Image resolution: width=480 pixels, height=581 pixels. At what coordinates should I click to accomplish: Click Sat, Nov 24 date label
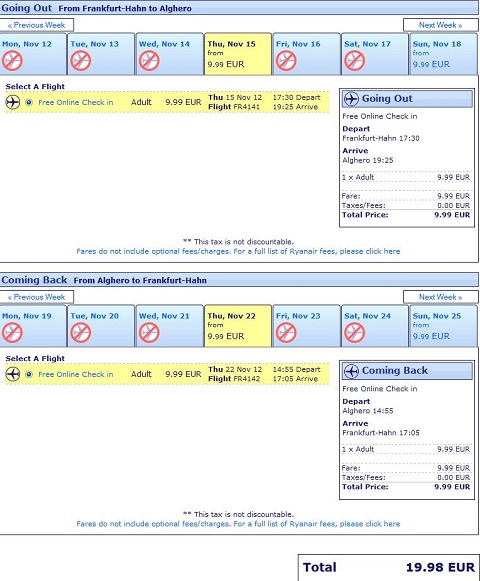(367, 316)
